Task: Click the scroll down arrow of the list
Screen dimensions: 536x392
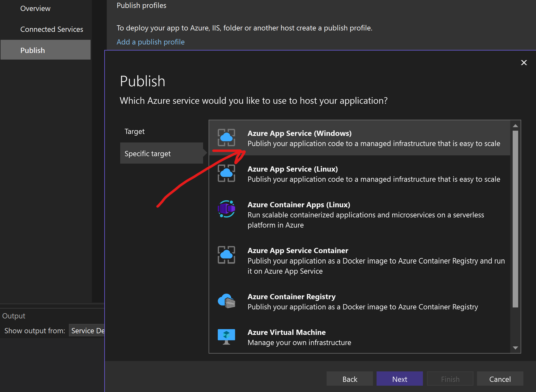Action: coord(515,348)
